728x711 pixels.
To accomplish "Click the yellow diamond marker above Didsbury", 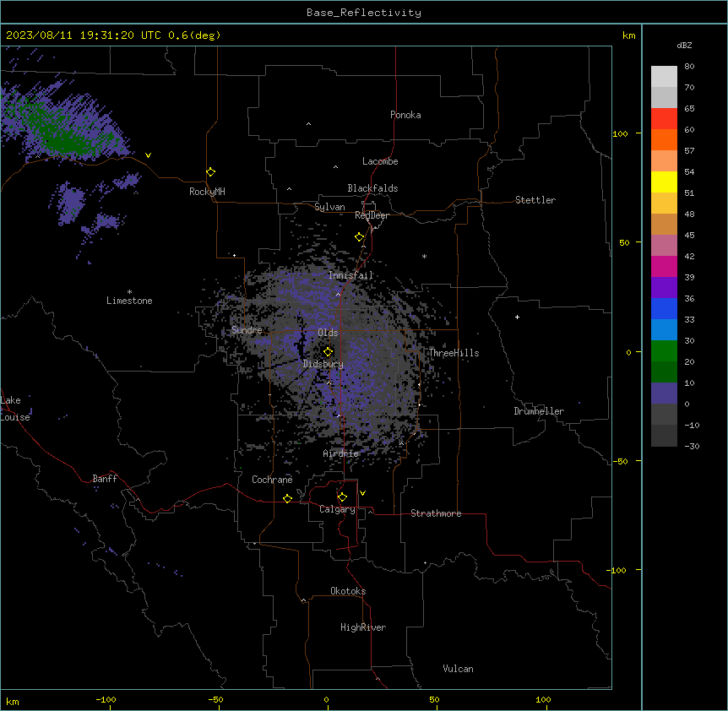I will (328, 352).
